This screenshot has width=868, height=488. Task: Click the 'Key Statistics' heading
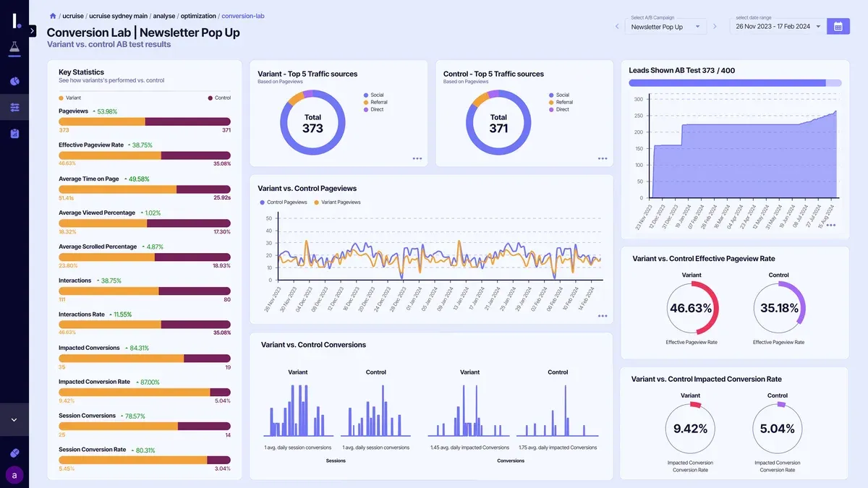pyautogui.click(x=81, y=72)
